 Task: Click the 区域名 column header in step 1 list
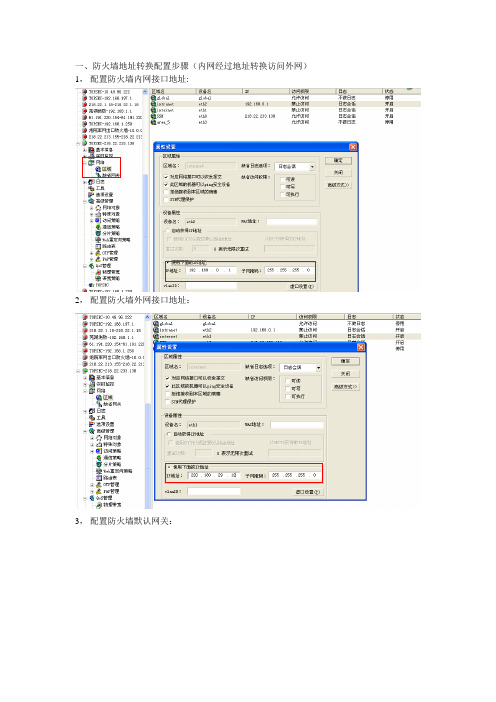point(173,91)
